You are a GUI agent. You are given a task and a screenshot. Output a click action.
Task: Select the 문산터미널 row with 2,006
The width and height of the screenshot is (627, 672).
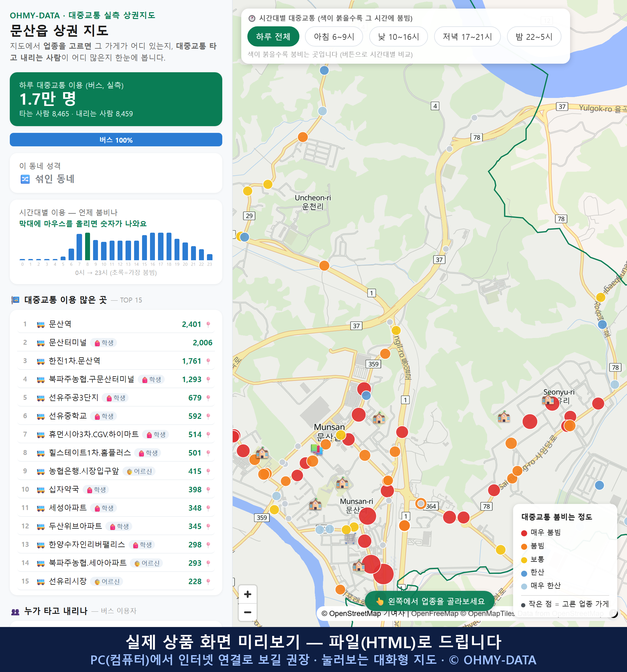pyautogui.click(x=116, y=343)
